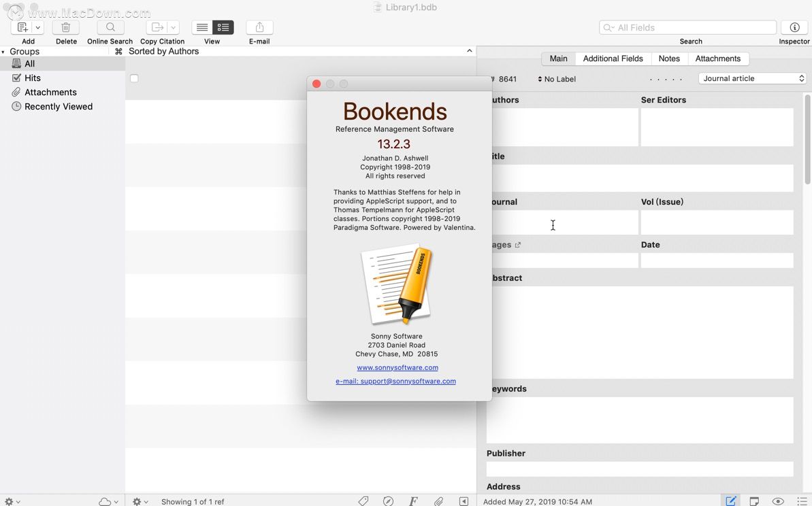Select the edit pencil pane icon
The width and height of the screenshot is (812, 506).
731,501
